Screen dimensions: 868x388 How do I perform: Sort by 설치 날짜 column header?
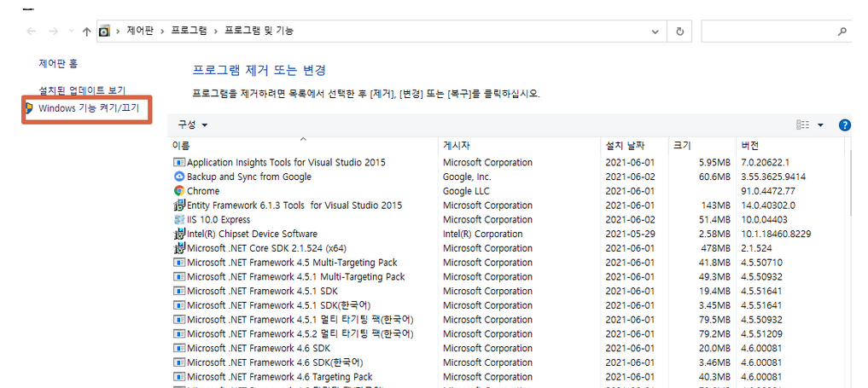click(625, 146)
